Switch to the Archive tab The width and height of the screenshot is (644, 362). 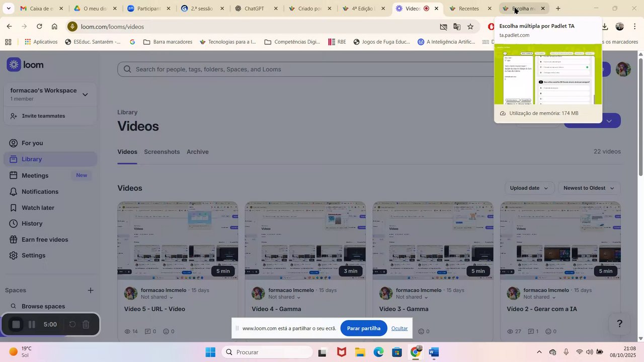(197, 152)
